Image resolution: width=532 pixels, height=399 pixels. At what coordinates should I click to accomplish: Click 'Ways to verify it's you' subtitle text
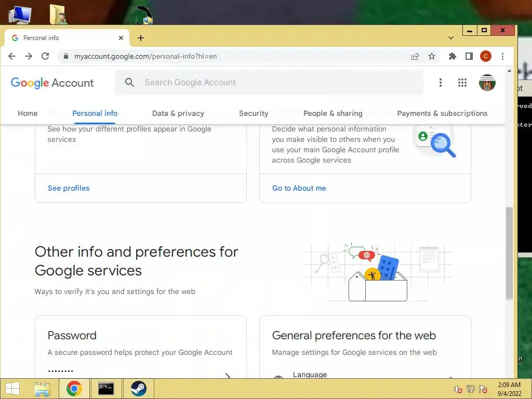[115, 291]
